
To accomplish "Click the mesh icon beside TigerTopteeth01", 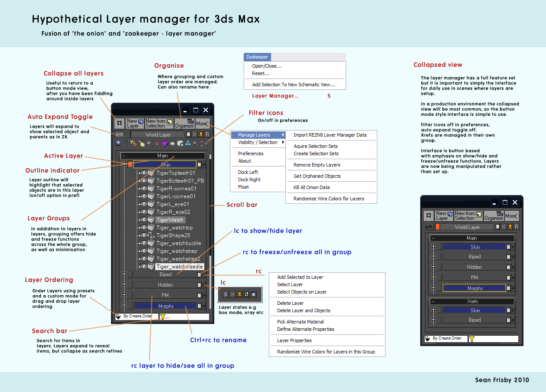I will click(x=151, y=173).
